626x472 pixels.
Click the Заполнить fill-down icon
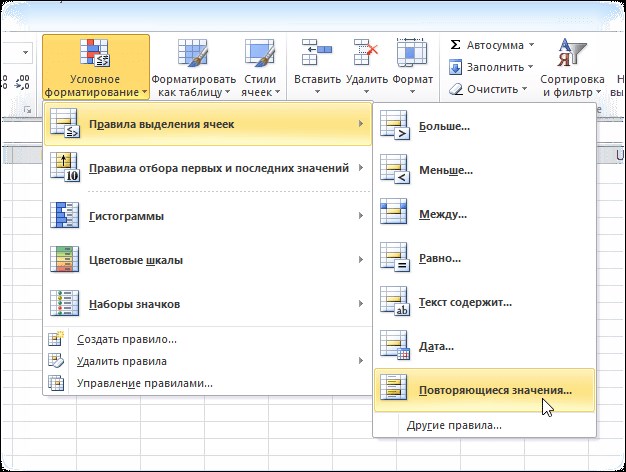(x=455, y=67)
